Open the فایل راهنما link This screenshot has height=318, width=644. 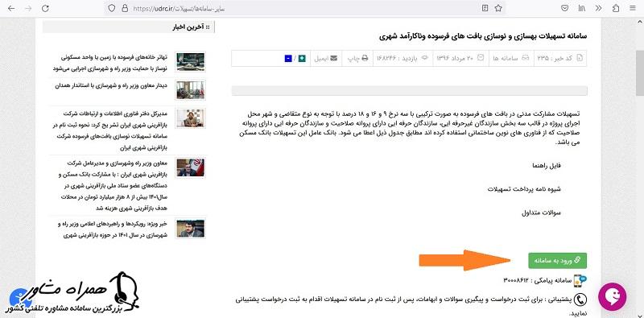(547, 166)
